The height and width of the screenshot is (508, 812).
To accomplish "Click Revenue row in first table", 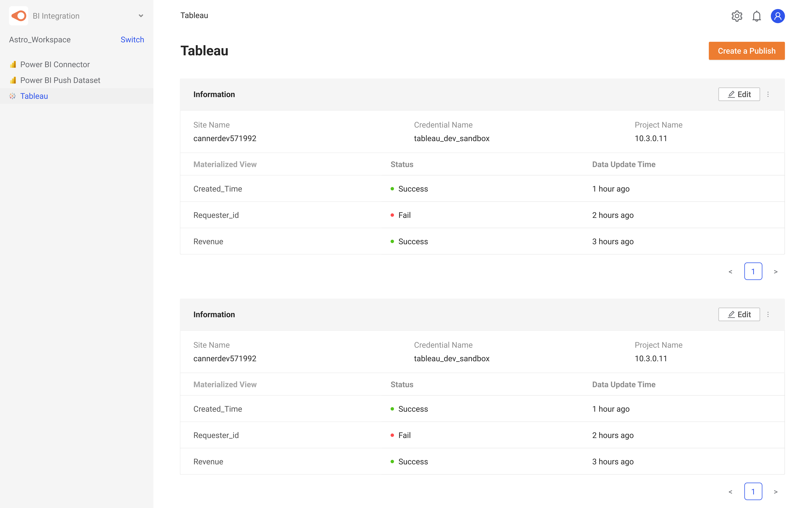I will 482,241.
